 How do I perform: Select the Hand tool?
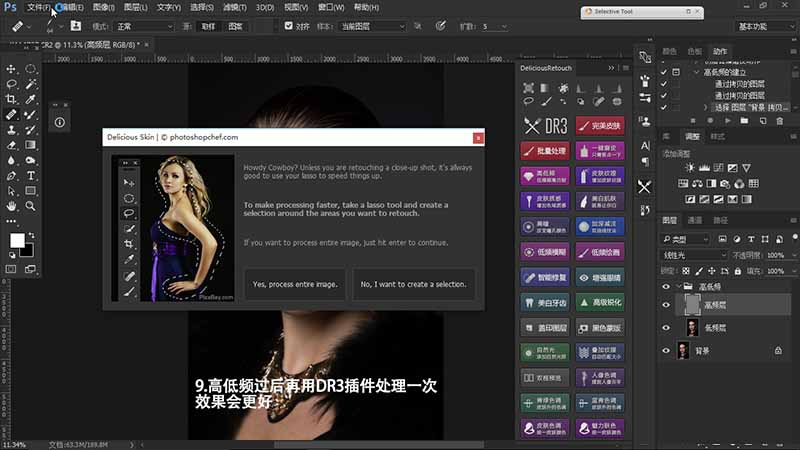coord(12,205)
